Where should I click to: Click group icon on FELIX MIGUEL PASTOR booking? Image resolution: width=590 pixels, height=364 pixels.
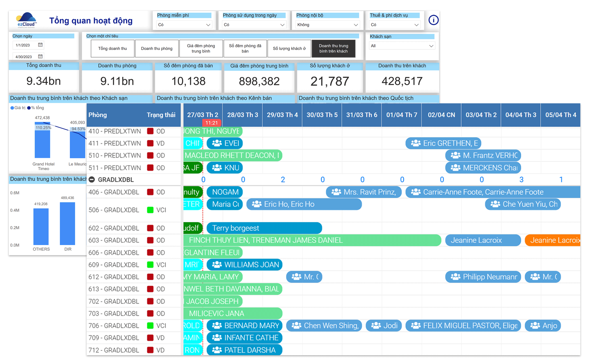pyautogui.click(x=416, y=326)
